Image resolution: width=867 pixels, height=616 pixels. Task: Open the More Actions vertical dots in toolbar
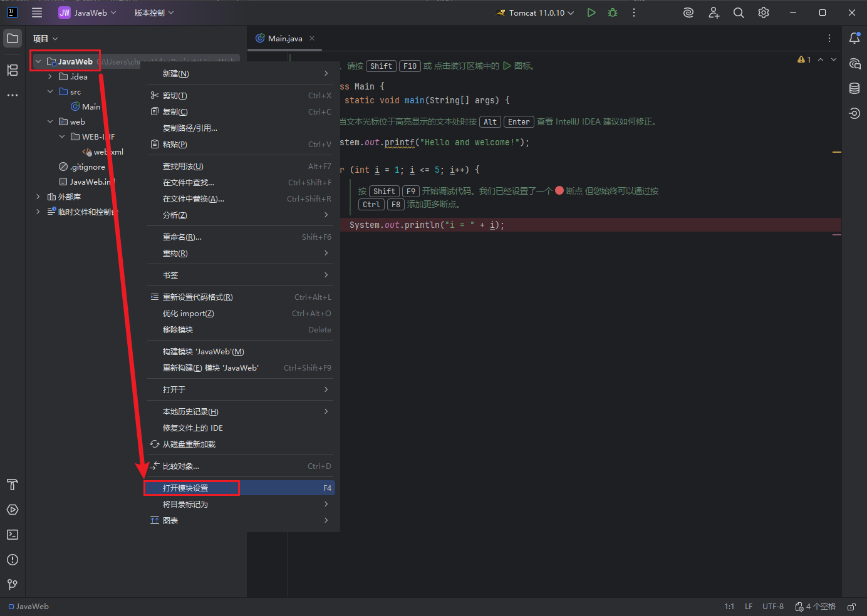tap(634, 13)
